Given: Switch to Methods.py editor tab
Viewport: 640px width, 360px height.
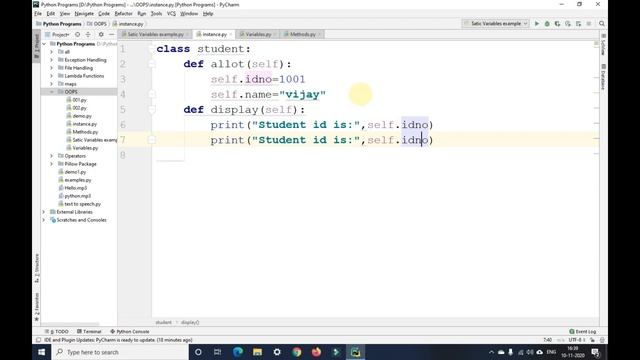Looking at the screenshot, I should 302,34.
